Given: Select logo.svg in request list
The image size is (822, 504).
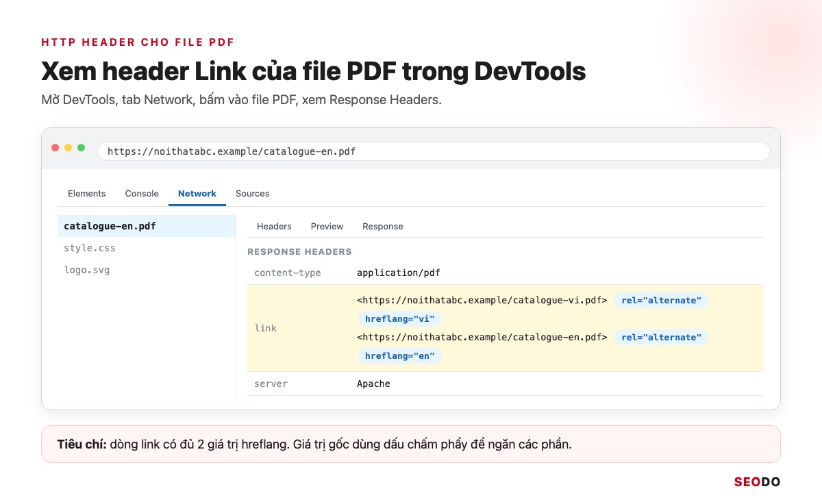Looking at the screenshot, I should point(147,270).
